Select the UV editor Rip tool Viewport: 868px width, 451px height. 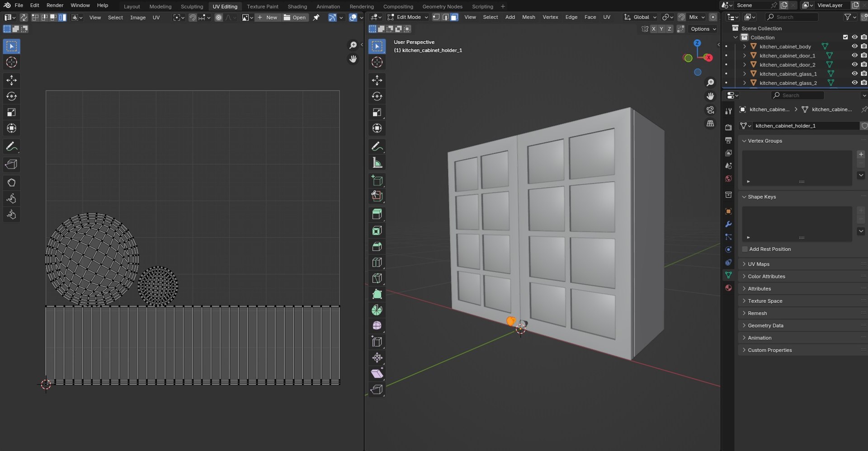click(12, 164)
